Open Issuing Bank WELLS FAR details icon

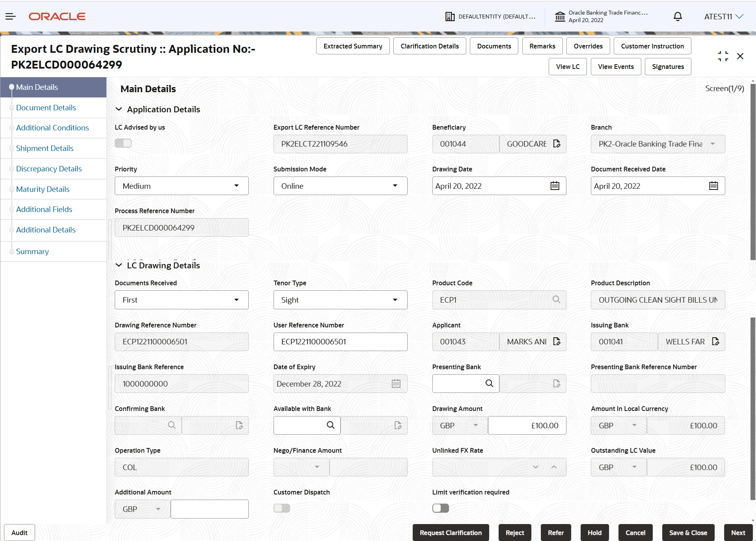(716, 342)
